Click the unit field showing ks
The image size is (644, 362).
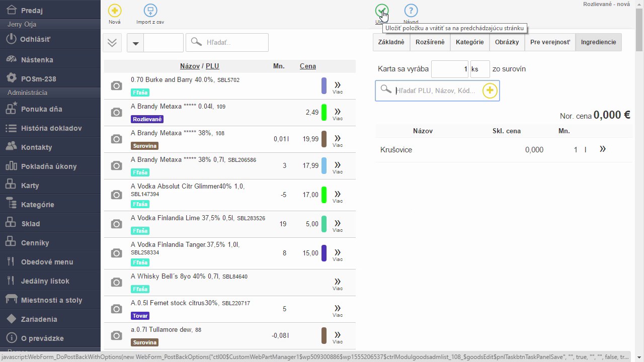(x=480, y=69)
